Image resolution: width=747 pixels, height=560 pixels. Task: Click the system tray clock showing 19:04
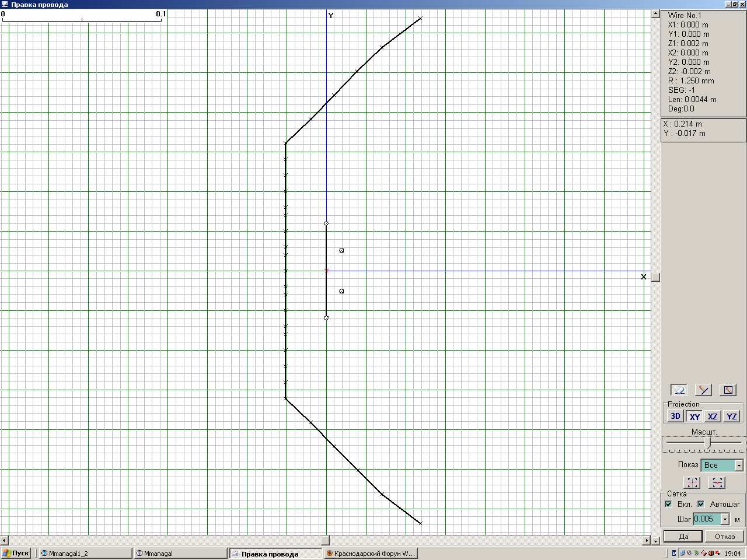(732, 553)
